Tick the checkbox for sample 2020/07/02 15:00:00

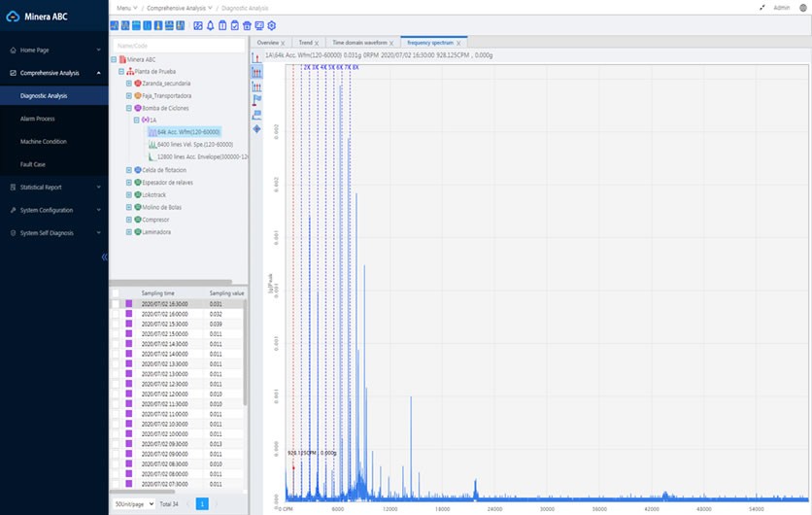116,333
